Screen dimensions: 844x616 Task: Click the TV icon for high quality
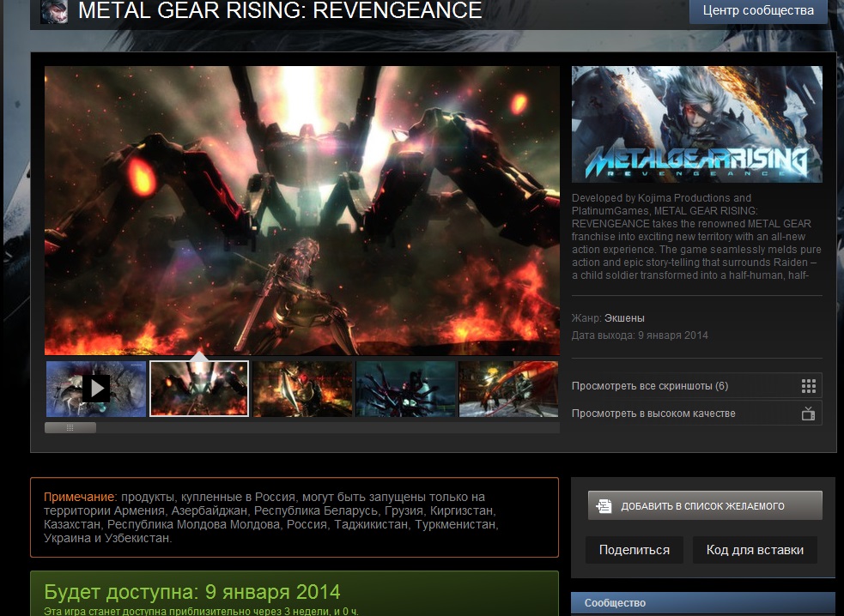coord(808,414)
